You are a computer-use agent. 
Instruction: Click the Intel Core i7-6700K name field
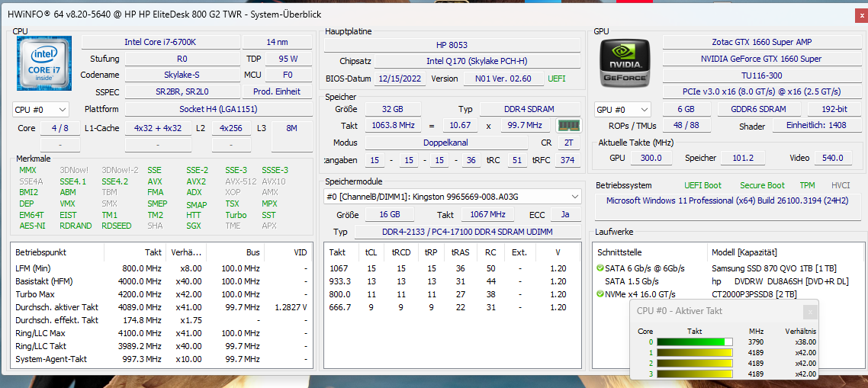click(x=160, y=43)
